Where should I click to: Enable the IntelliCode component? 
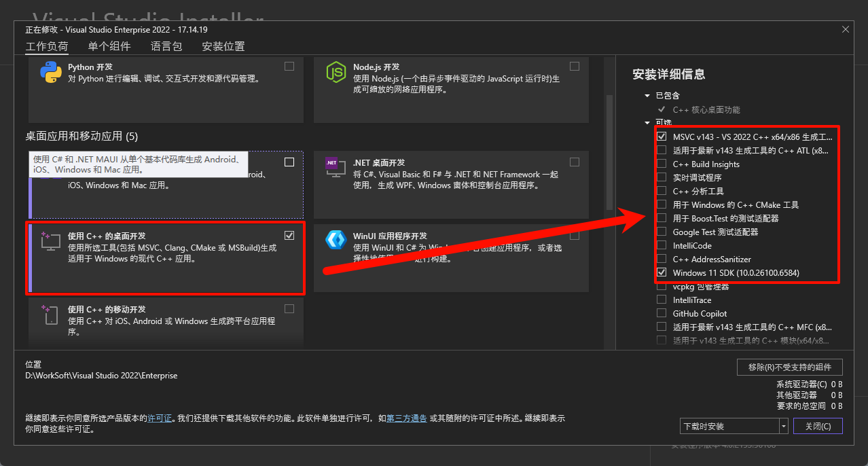pos(662,245)
